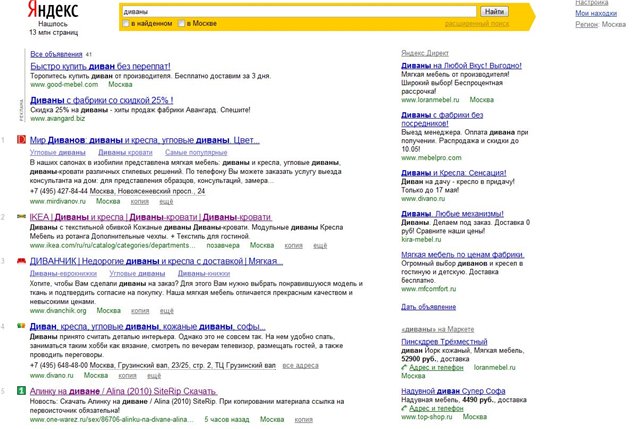This screenshot has width=640, height=429.
Task: Expand 'ещё' on the divano.ru result
Action: (154, 376)
